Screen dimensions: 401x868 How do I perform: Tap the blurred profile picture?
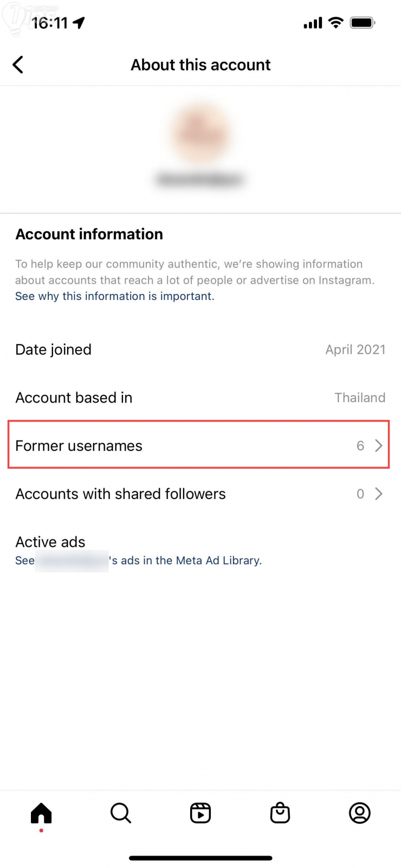(x=200, y=133)
